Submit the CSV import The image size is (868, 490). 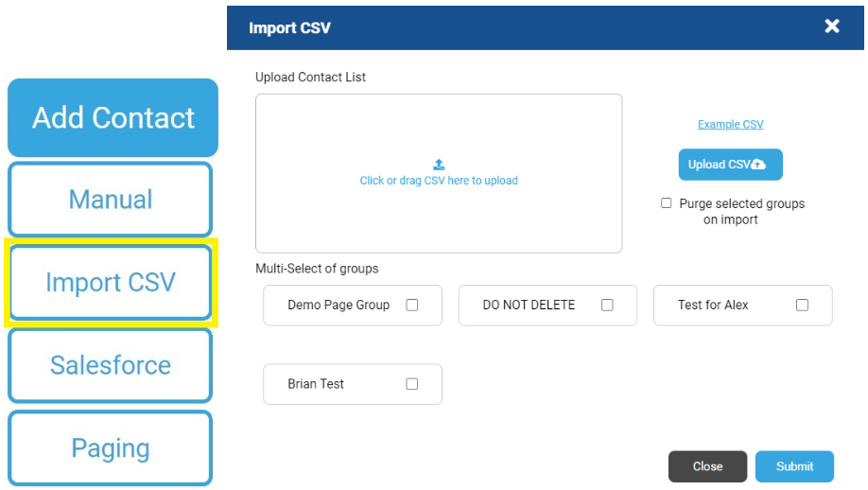tap(794, 466)
